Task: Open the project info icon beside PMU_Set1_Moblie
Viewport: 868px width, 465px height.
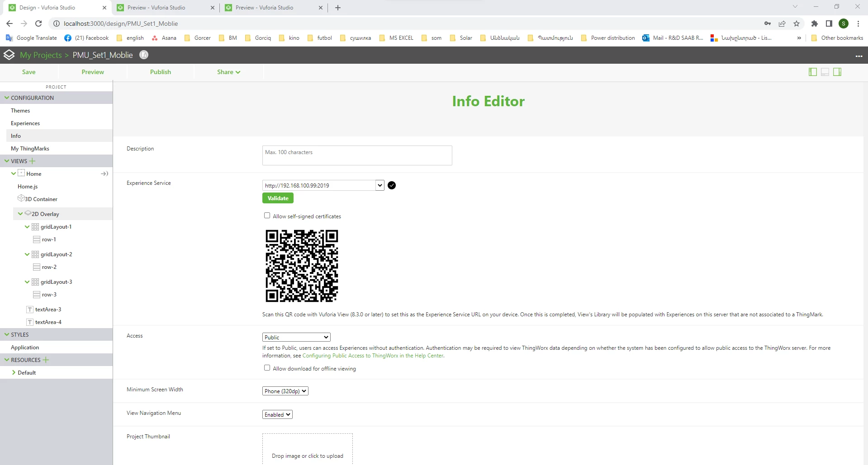Action: pos(144,55)
